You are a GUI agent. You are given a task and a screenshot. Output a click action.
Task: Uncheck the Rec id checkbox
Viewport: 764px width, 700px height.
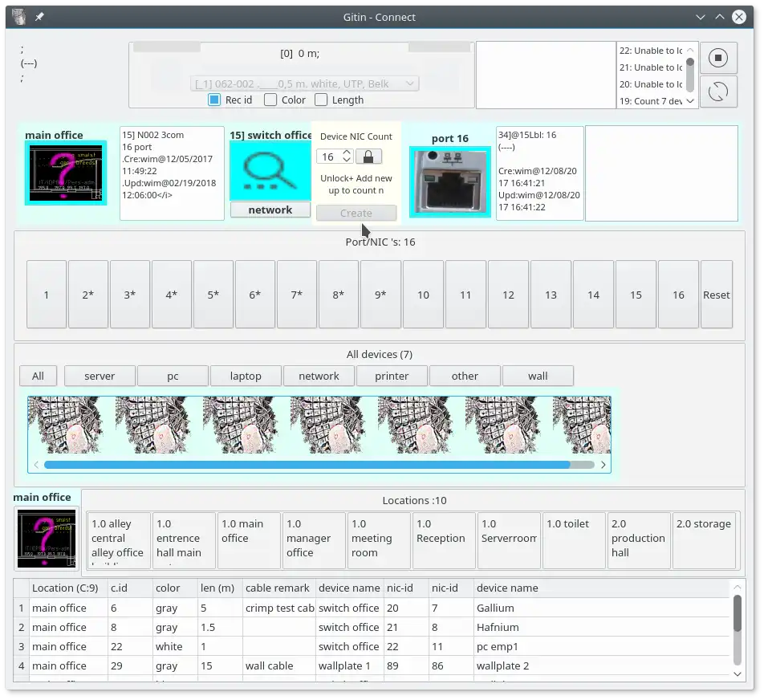[214, 100]
